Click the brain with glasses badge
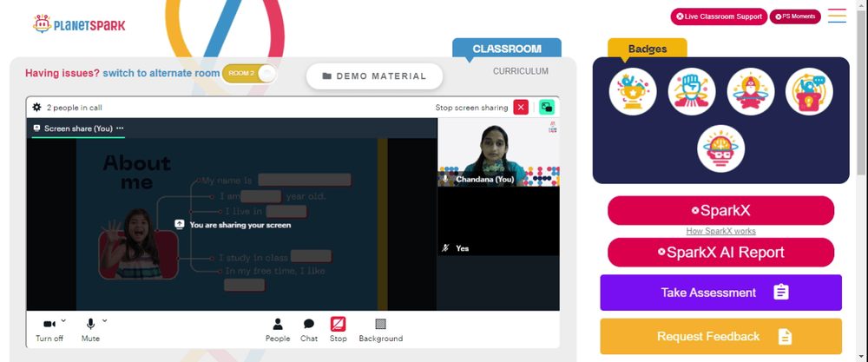 pyautogui.click(x=720, y=148)
